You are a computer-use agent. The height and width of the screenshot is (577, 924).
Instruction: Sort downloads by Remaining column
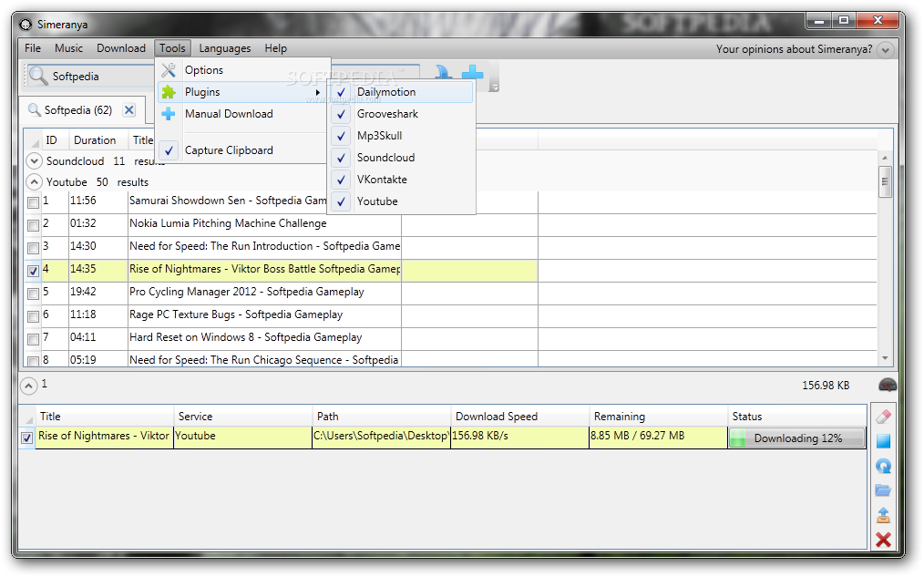[x=658, y=416]
